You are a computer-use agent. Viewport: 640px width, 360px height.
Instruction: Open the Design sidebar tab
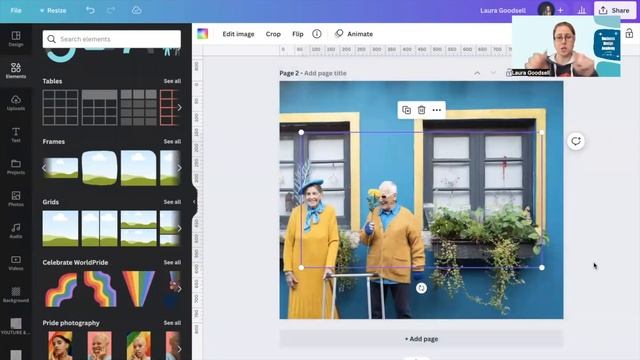[x=16, y=39]
